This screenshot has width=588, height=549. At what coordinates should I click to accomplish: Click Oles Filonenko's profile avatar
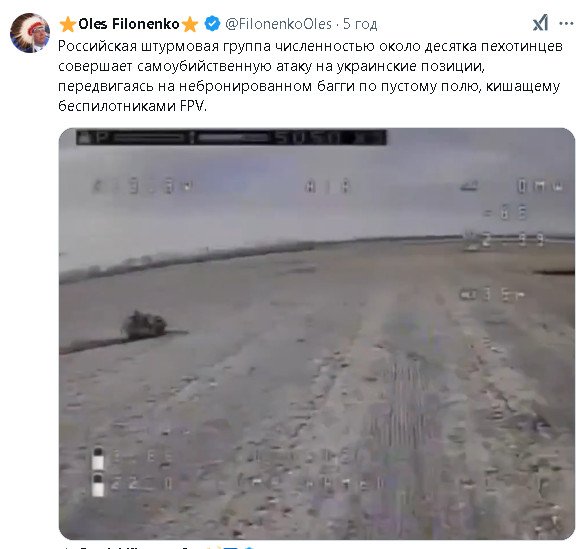pos(30,33)
